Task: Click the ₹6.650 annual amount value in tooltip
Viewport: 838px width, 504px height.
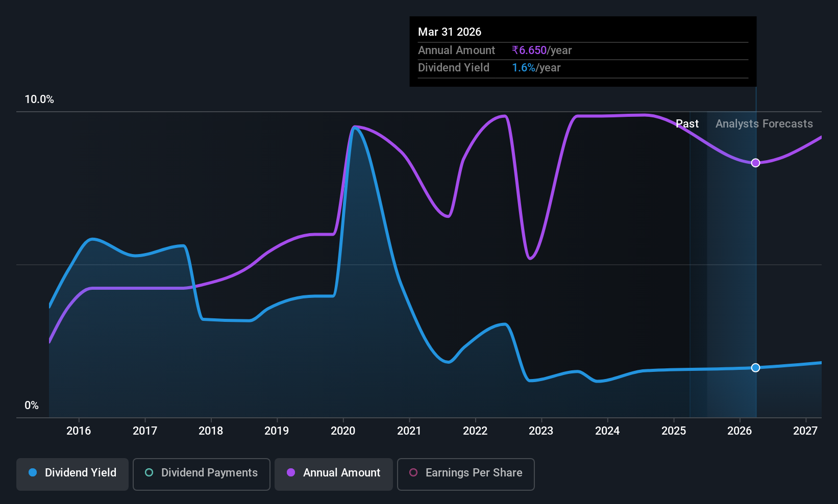Action: tap(529, 51)
